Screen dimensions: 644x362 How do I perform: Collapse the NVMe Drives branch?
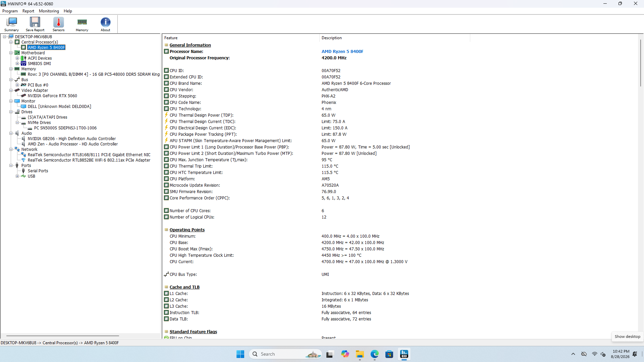17,122
